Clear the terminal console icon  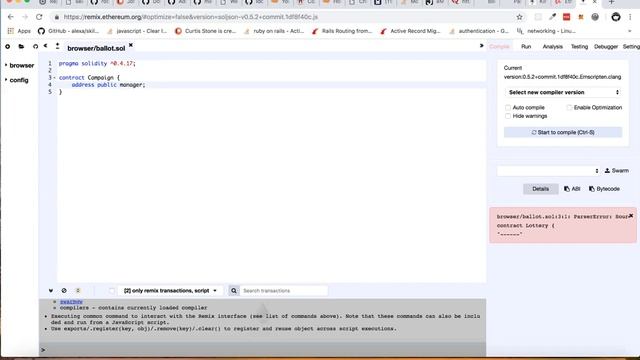click(x=64, y=291)
